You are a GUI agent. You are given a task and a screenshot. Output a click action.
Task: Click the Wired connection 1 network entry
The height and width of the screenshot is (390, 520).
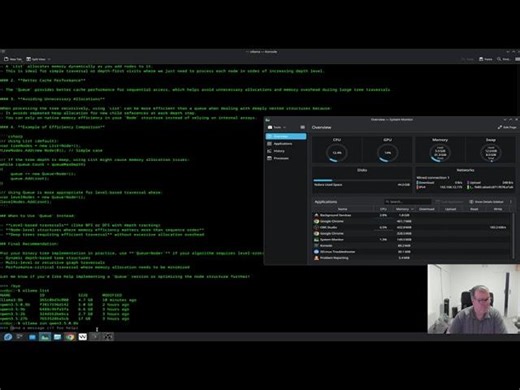pos(433,178)
